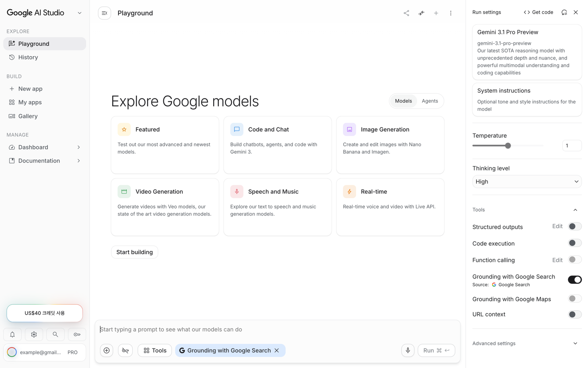Viewport: 588px width, 368px height.
Task: Collapse the sidebar with the menu toggle icon
Action: click(104, 13)
